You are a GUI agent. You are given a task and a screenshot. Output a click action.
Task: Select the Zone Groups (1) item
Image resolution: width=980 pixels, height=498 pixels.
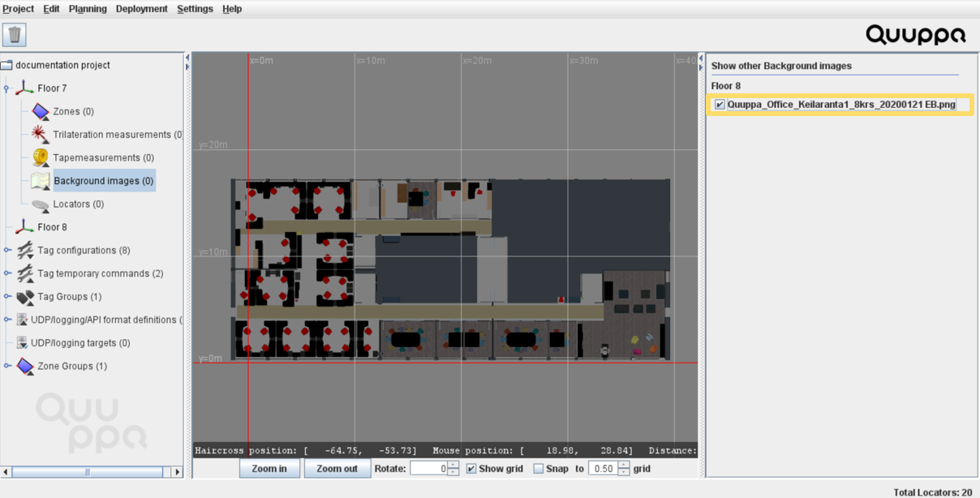[72, 367]
